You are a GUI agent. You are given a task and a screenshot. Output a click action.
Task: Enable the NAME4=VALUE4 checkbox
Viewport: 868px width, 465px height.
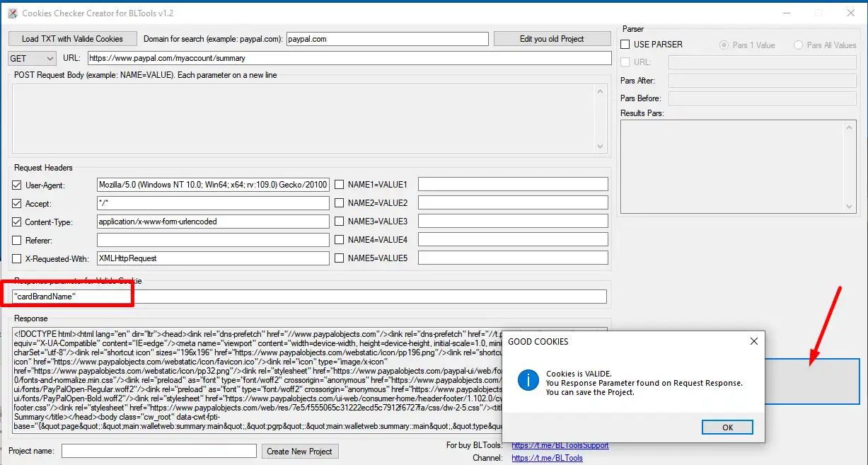point(340,240)
